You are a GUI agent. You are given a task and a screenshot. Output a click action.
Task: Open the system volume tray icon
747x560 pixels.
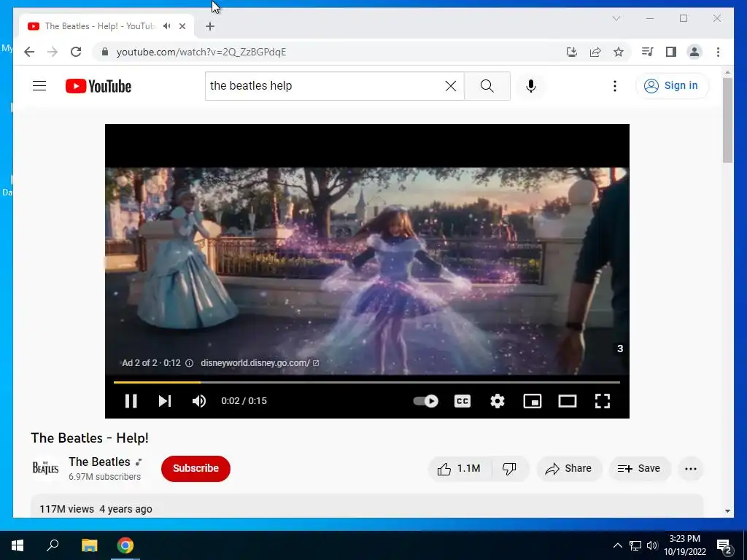[x=652, y=545]
